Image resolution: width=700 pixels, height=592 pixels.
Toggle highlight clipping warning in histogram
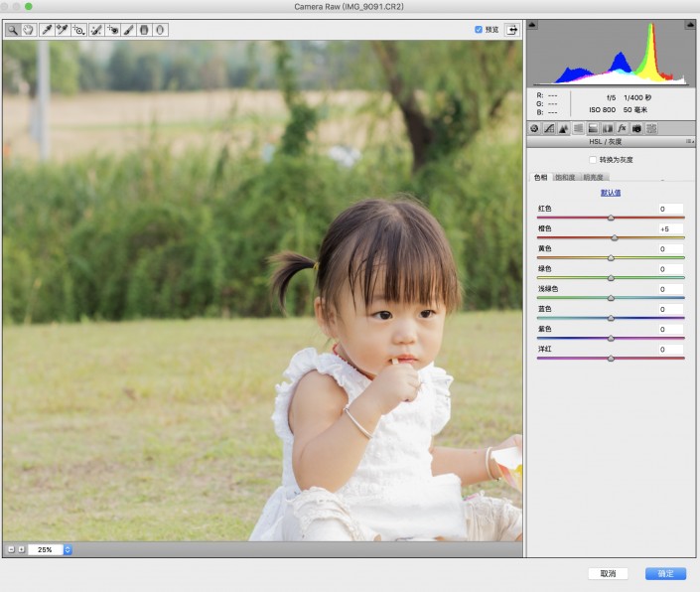click(x=689, y=25)
